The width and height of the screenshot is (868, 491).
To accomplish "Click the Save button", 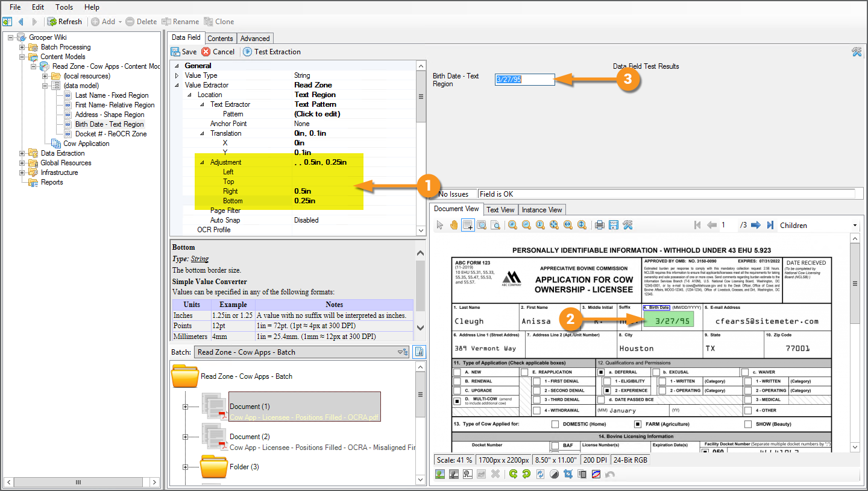I will pos(184,52).
